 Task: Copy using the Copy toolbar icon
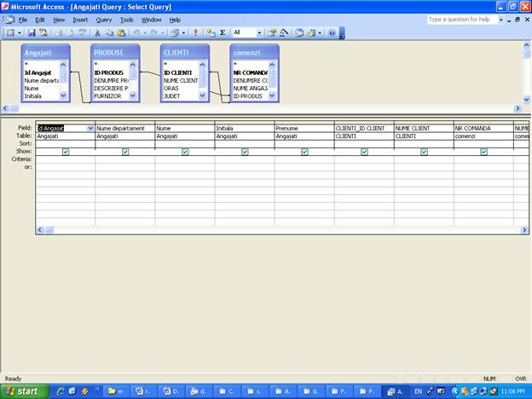(109, 32)
